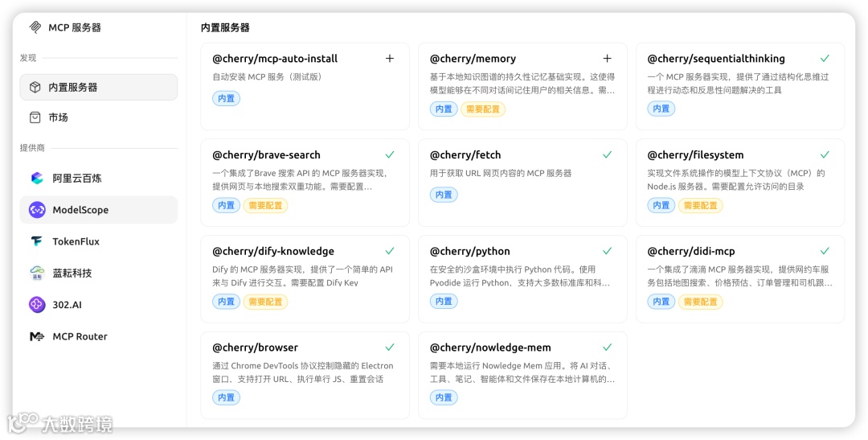
Task: Click the 发现 section label
Action: pos(28,58)
